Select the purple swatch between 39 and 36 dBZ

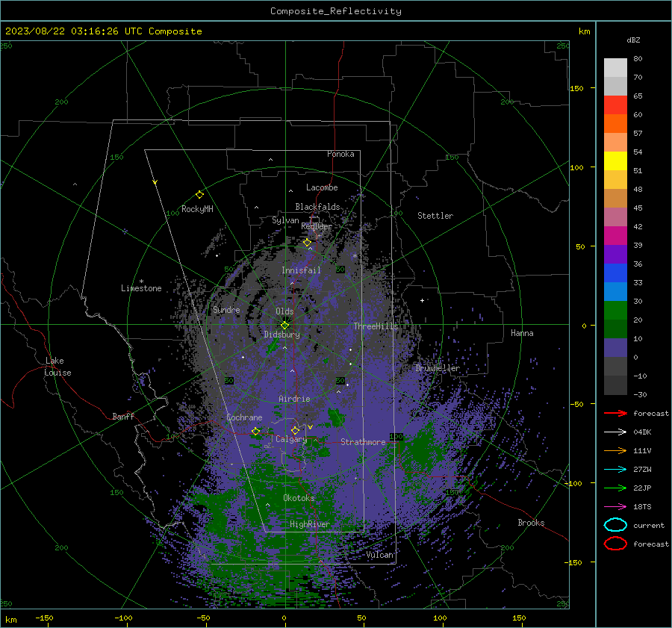tap(615, 254)
